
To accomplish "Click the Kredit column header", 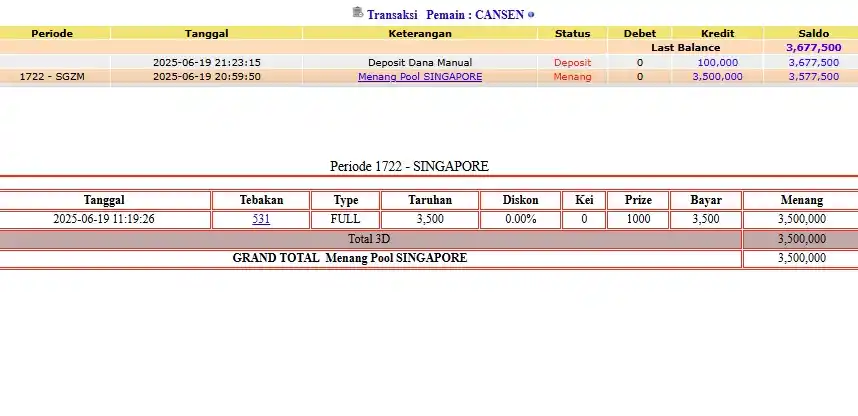I will click(717, 33).
